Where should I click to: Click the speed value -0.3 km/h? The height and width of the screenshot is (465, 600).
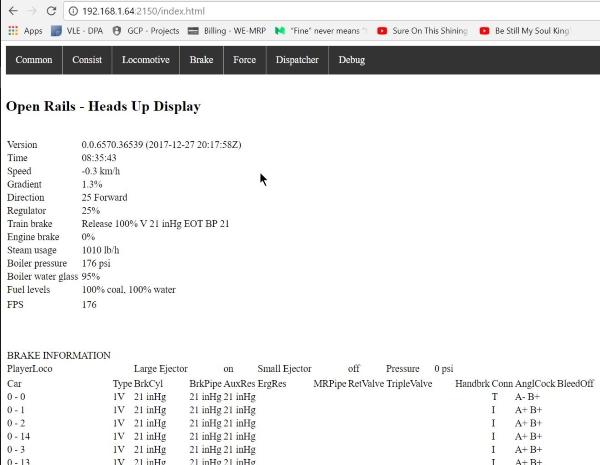101,171
